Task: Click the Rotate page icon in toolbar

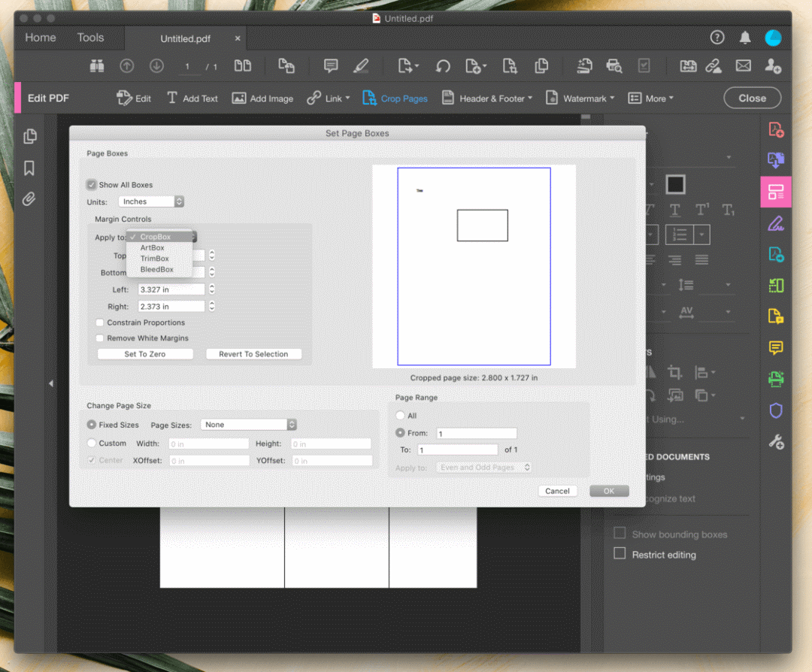Action: pos(443,66)
